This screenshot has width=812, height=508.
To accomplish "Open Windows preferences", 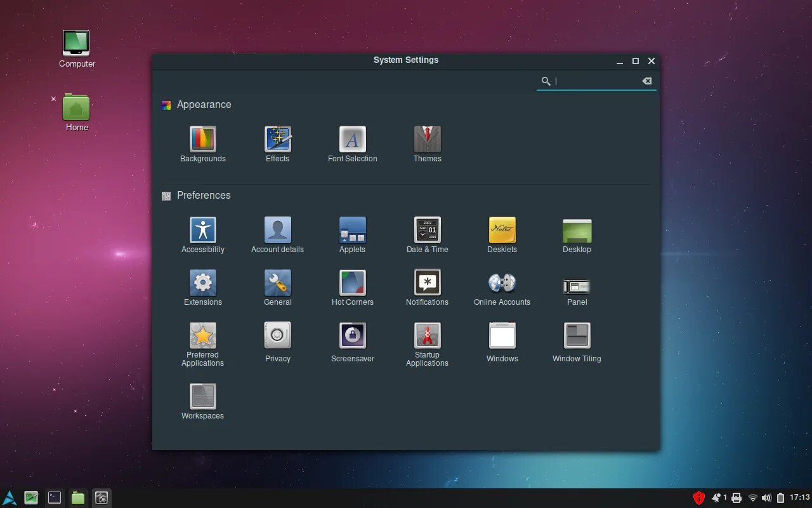I will 502,343.
